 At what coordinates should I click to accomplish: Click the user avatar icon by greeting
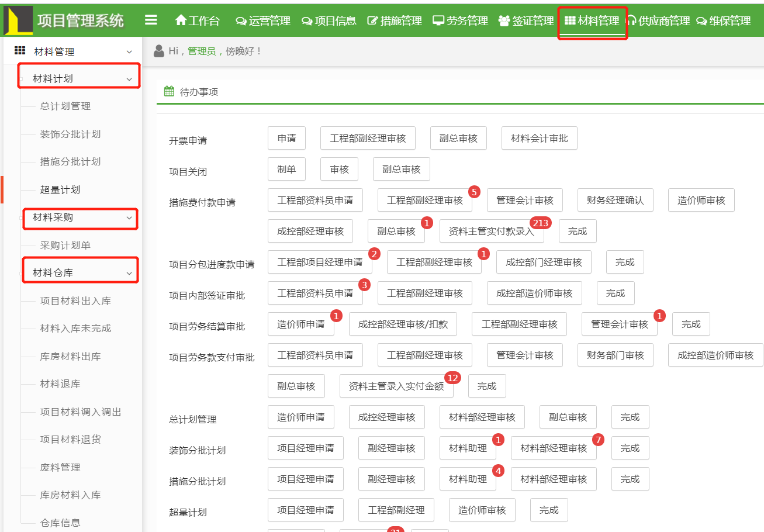point(158,51)
